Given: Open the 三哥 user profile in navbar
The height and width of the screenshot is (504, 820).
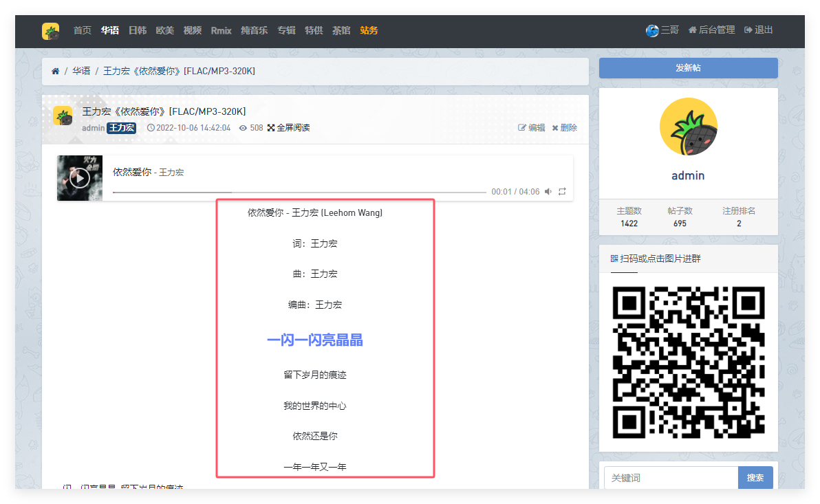Looking at the screenshot, I should click(x=662, y=30).
